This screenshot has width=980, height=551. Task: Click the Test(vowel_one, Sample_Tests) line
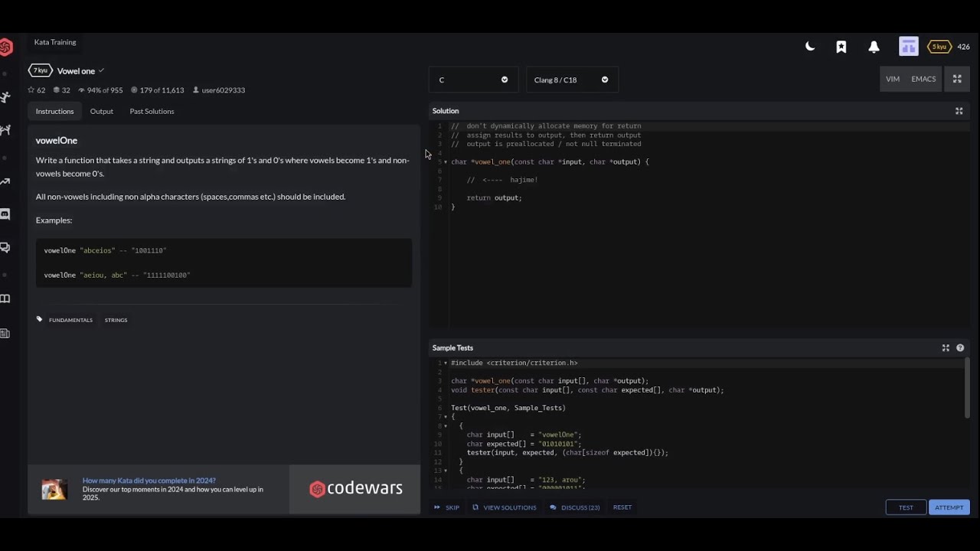(x=508, y=408)
